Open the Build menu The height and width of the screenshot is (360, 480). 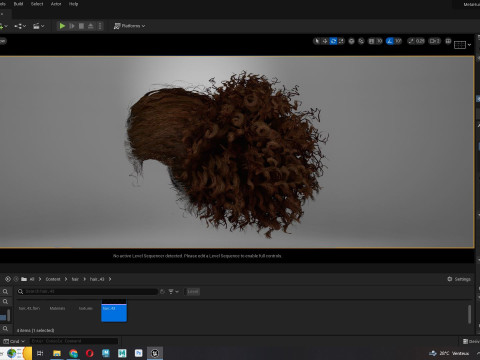click(x=18, y=4)
